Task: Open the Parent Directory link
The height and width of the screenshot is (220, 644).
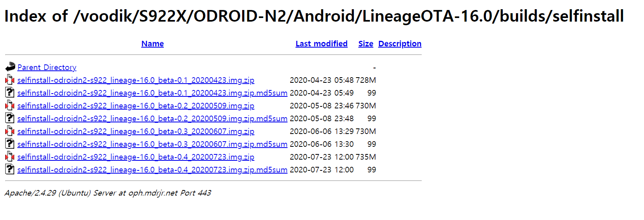Action: pos(47,67)
